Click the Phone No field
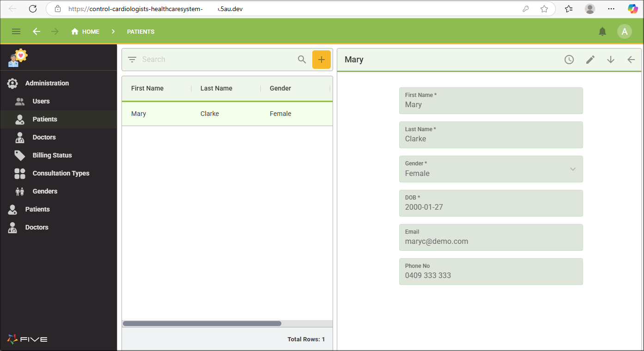The height and width of the screenshot is (351, 644). tap(491, 272)
